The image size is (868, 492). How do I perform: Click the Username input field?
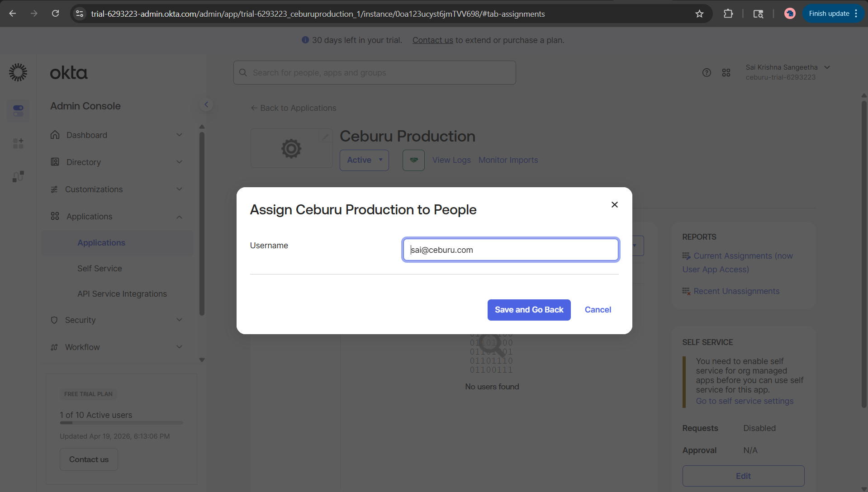pos(511,250)
